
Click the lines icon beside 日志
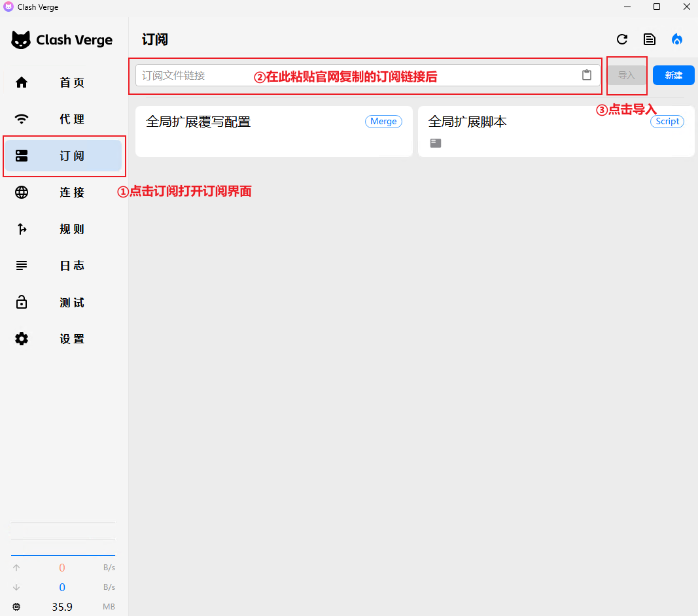[x=22, y=265]
